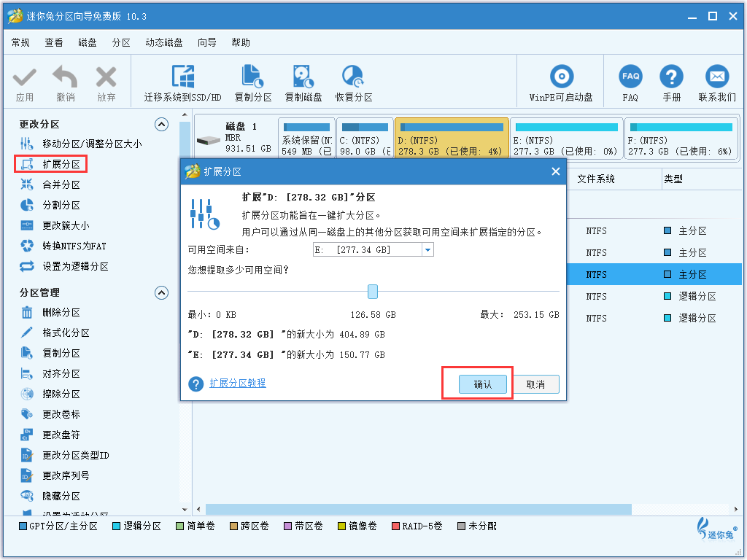Screen dimensions: 747x560
Task: Click the 应用 (Apply) checkmark icon
Action: click(x=24, y=77)
